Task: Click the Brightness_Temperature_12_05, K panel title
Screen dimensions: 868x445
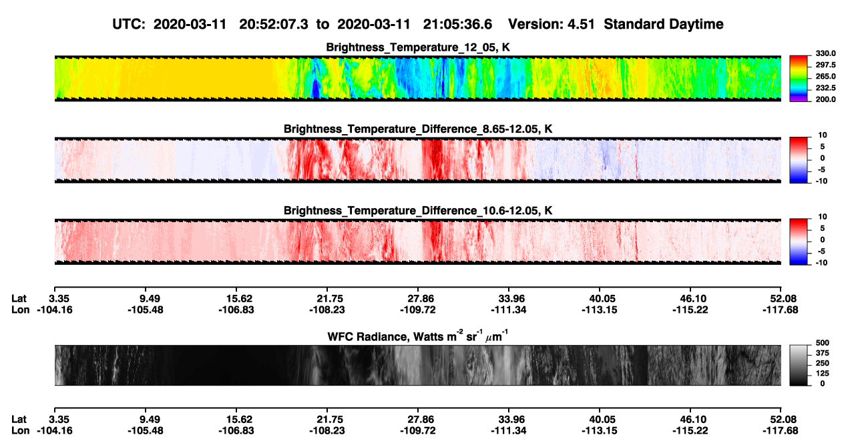Action: [418, 47]
